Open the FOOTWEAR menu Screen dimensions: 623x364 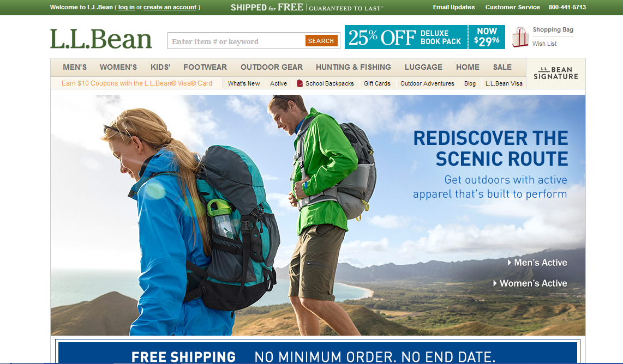point(205,67)
